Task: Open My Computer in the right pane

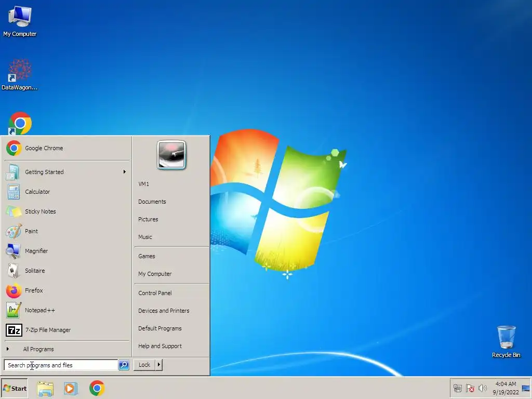Action: [x=171, y=274]
